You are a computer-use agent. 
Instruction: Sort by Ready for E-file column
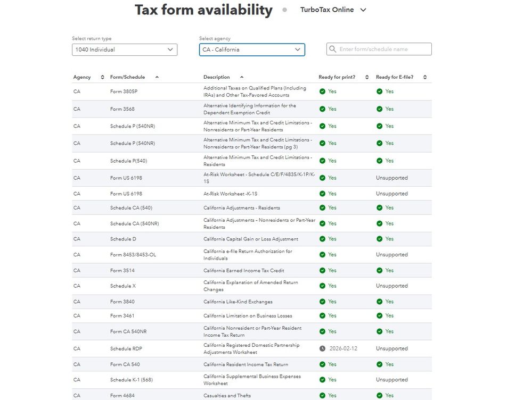[x=425, y=78]
